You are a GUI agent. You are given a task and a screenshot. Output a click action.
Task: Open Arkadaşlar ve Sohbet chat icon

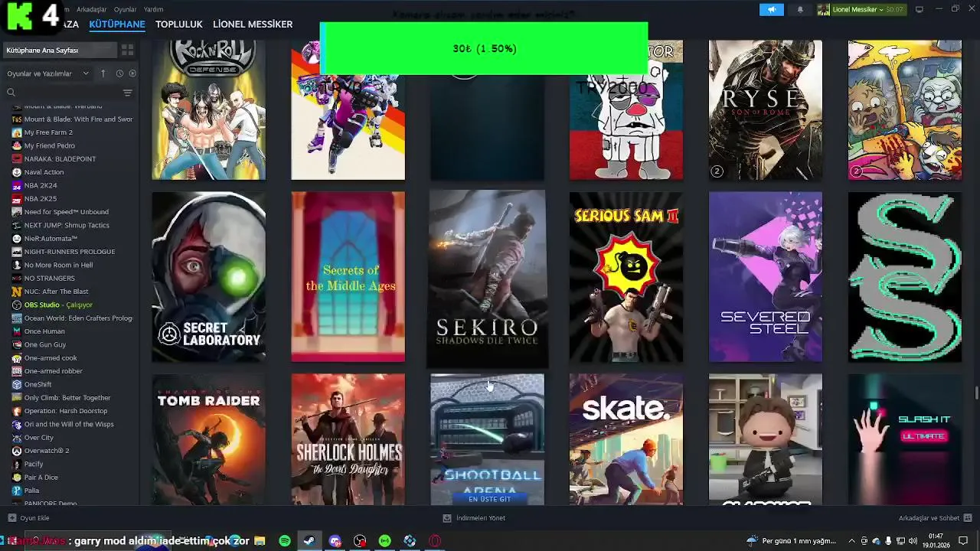tap(968, 518)
